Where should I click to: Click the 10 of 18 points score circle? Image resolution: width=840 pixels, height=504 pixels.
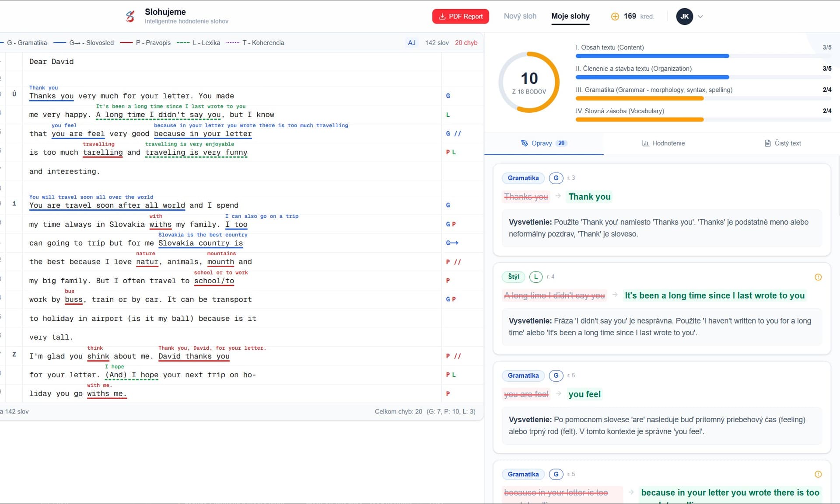[x=528, y=82]
